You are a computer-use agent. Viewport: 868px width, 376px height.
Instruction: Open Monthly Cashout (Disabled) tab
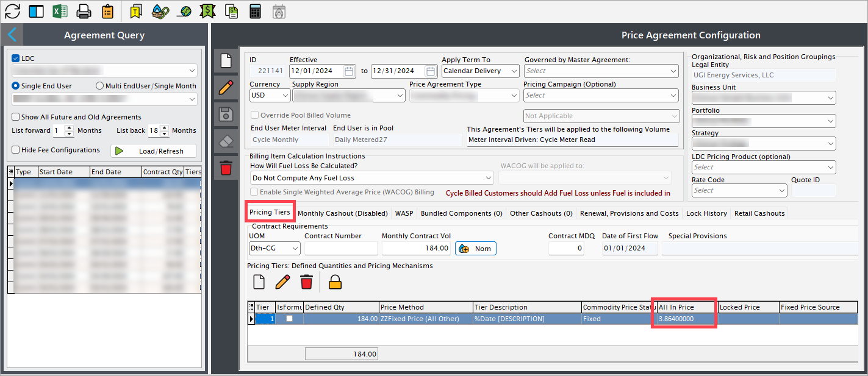[x=343, y=213]
